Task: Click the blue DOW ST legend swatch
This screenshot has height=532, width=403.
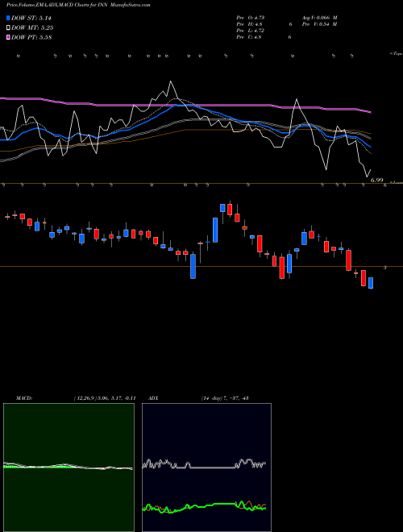Action: click(9, 18)
